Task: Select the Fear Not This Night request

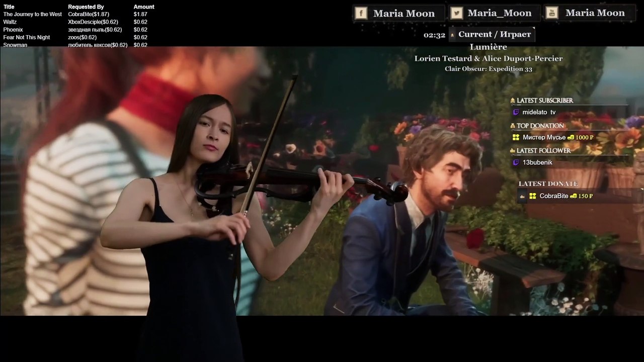Action: [x=27, y=37]
